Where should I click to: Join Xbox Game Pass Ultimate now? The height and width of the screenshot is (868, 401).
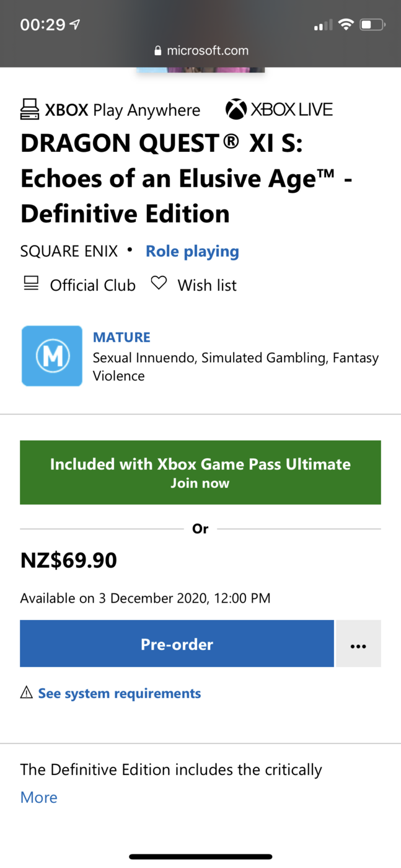[200, 472]
